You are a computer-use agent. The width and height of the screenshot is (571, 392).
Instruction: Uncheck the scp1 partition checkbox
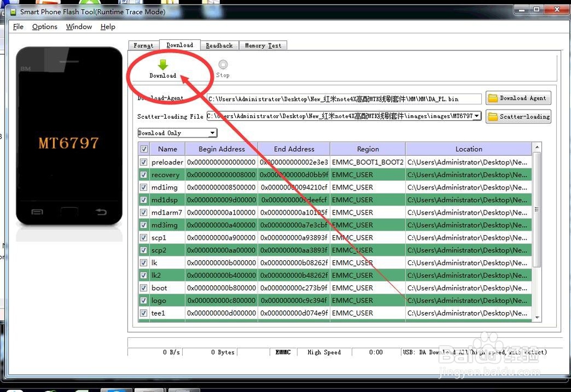pos(144,237)
